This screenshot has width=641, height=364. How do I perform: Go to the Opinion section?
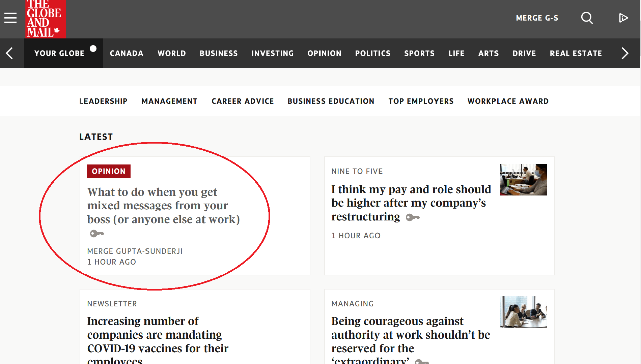pos(325,53)
